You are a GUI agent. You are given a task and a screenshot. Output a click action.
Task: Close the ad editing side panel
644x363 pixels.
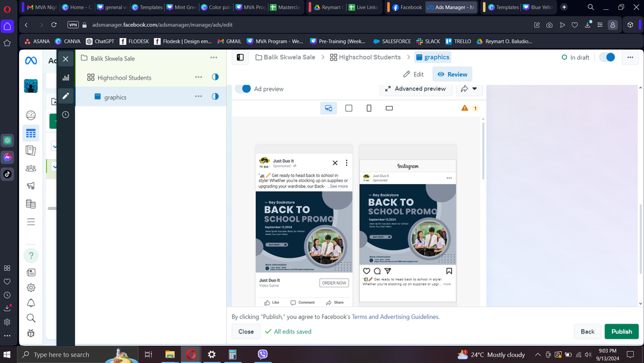tap(65, 59)
